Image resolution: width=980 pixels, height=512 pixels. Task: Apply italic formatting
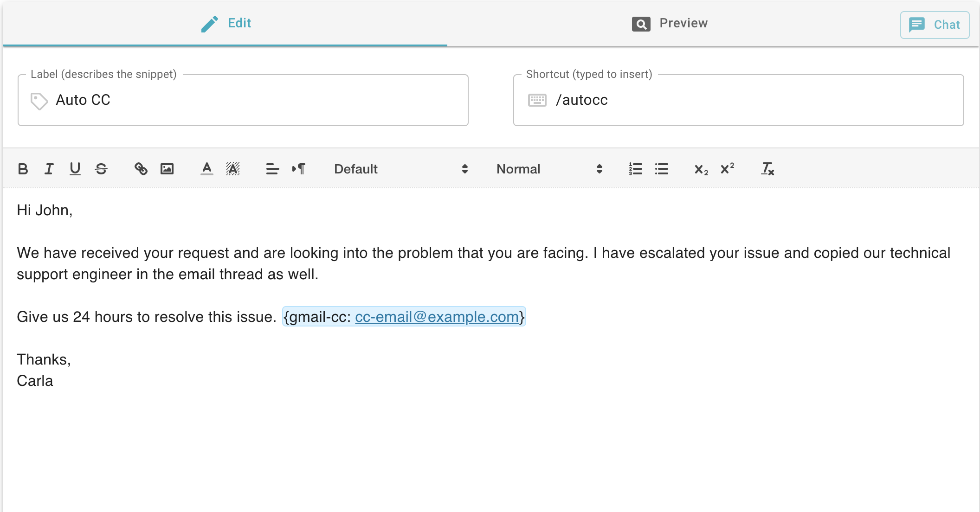tap(49, 169)
